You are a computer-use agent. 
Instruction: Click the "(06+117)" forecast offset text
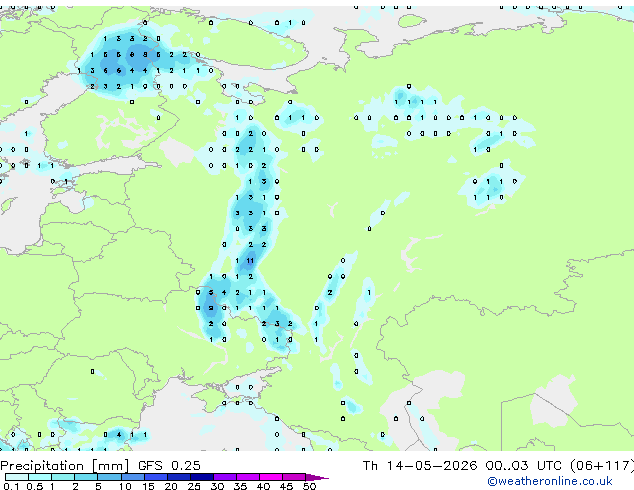pyautogui.click(x=602, y=465)
